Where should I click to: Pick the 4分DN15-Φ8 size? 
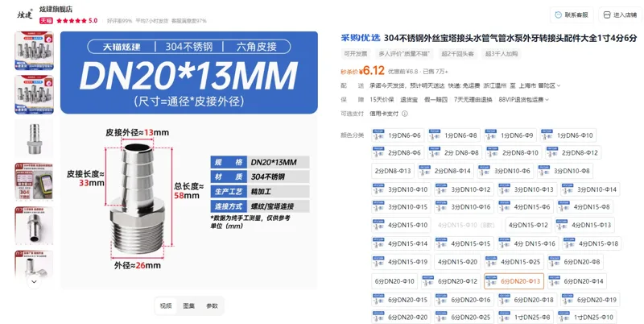click(x=585, y=207)
